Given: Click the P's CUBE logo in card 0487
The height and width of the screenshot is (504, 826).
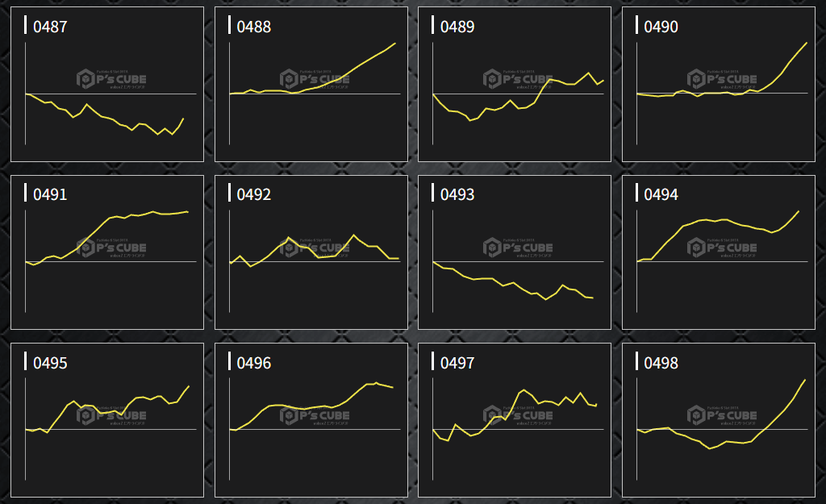Looking at the screenshot, I should [111, 79].
